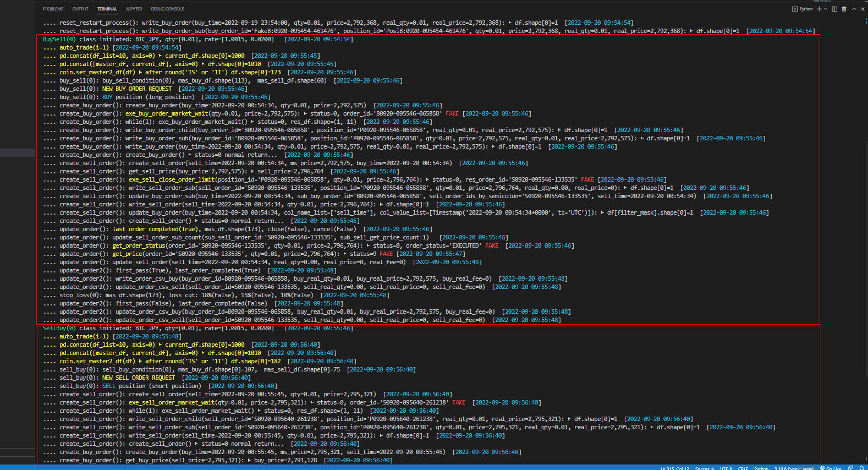
Task: Click the Go Live status bar button
Action: click(831, 468)
